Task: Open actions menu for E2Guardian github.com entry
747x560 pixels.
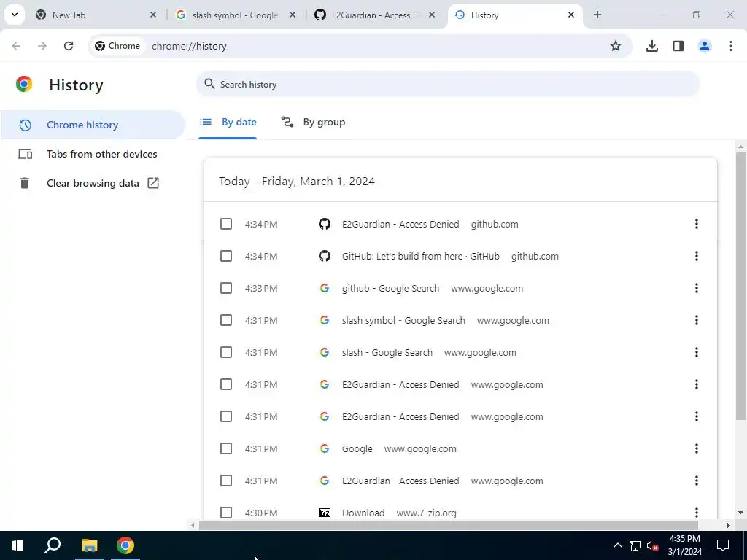Action: [697, 224]
